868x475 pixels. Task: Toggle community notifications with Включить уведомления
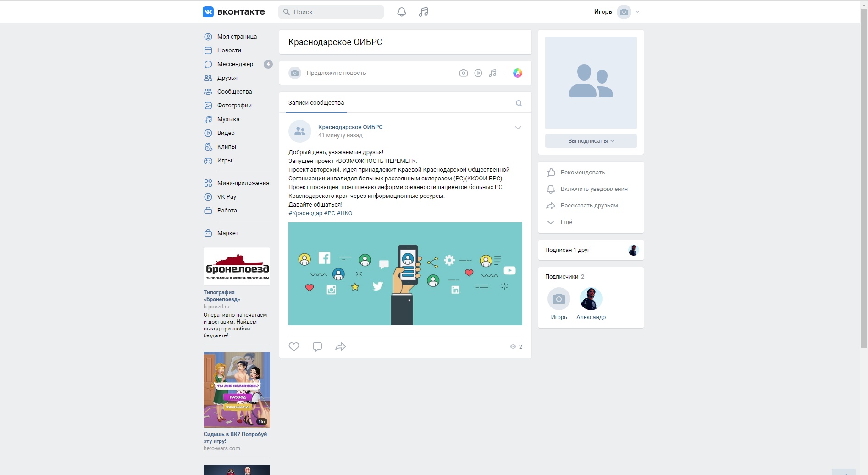coord(593,189)
